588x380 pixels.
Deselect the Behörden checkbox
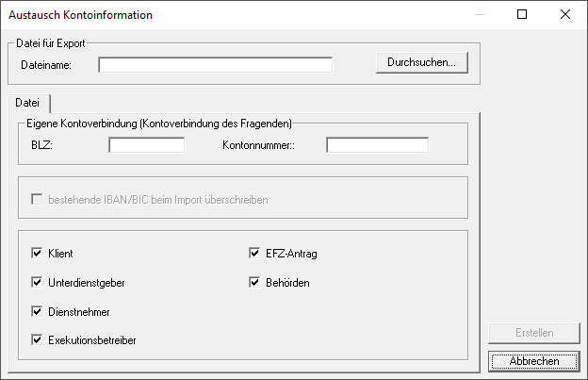(254, 282)
